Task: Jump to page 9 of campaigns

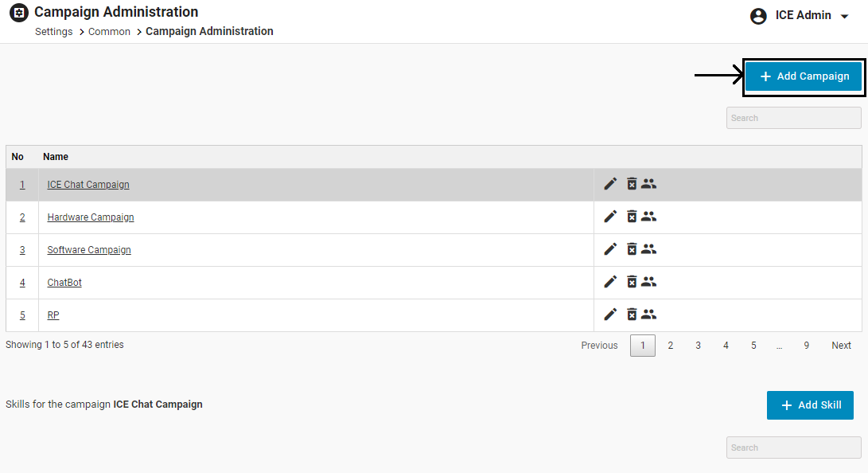Action: (806, 346)
